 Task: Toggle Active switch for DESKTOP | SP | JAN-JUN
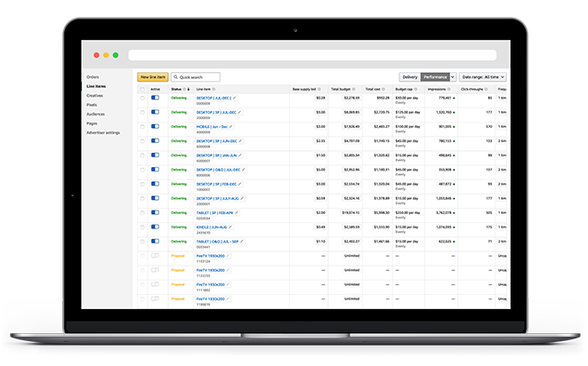pos(155,155)
